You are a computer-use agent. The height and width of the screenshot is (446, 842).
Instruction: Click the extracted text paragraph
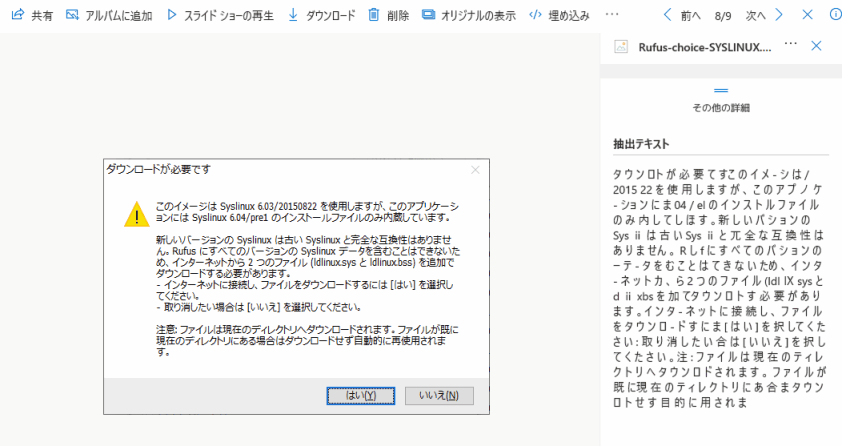coord(720,288)
